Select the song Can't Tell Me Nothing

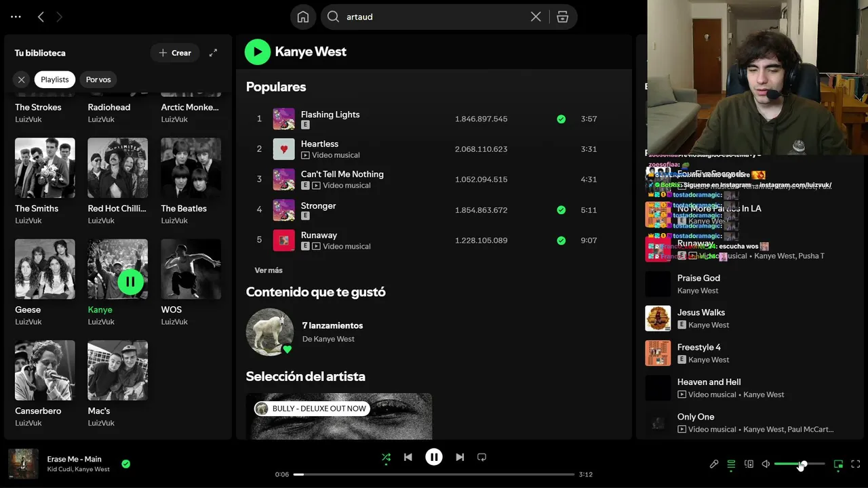(x=342, y=174)
